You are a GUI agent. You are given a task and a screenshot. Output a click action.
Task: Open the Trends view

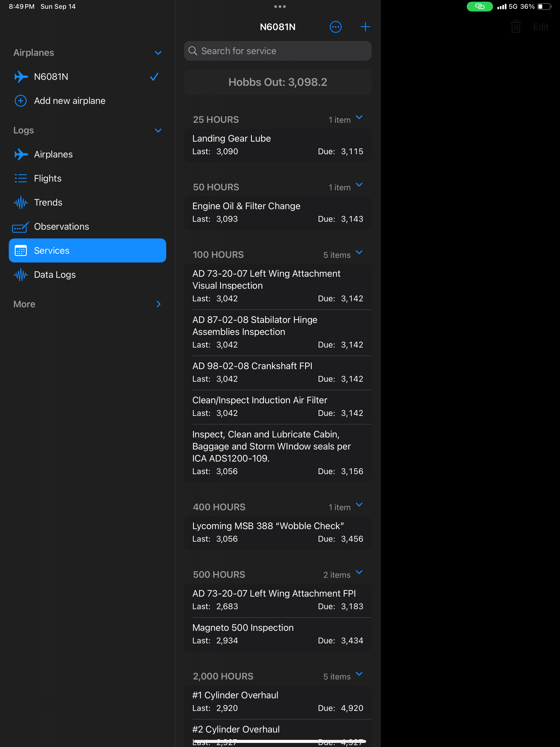tap(87, 202)
